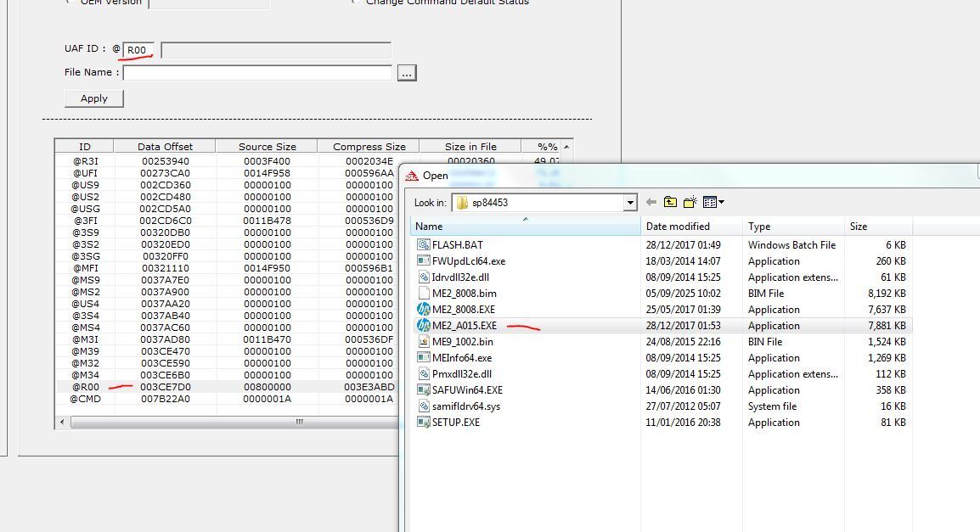Viewport: 980px width, 532px height.
Task: Select the @R00 row
Action: (228, 387)
